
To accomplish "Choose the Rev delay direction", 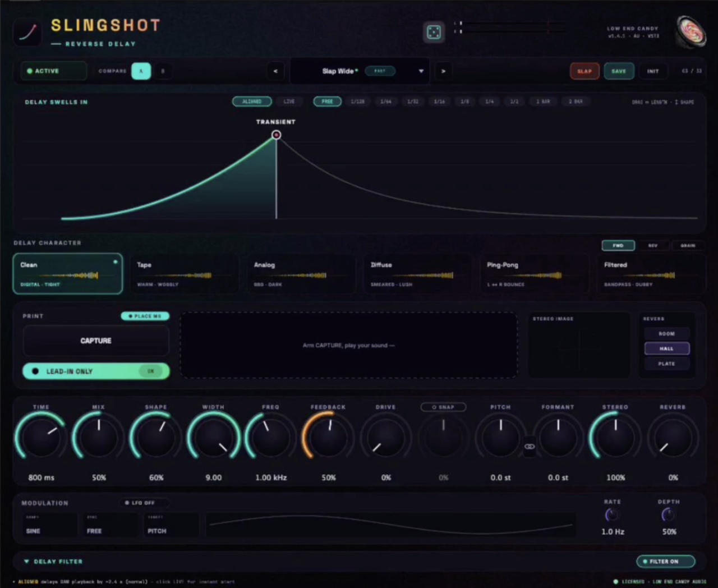I will [653, 246].
